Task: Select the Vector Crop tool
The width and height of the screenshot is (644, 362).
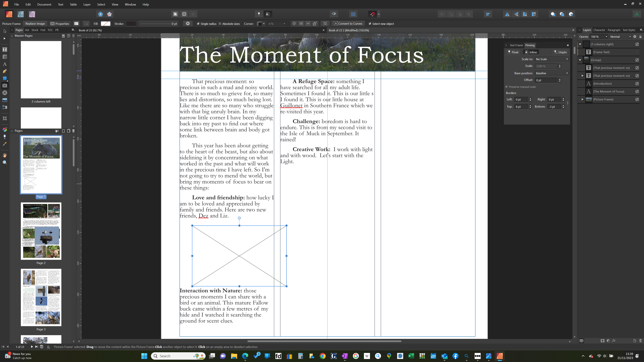Action: click(x=5, y=118)
